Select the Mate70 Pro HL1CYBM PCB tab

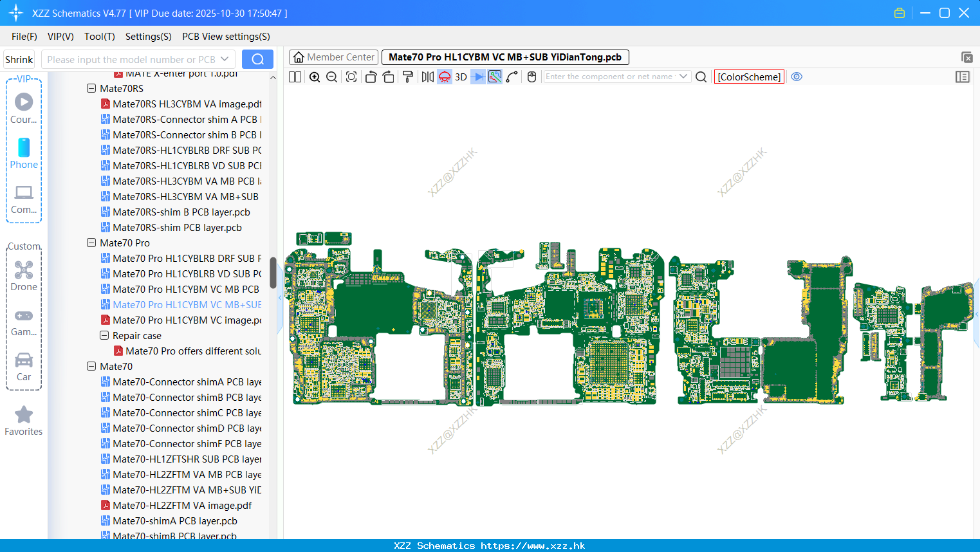coord(505,57)
